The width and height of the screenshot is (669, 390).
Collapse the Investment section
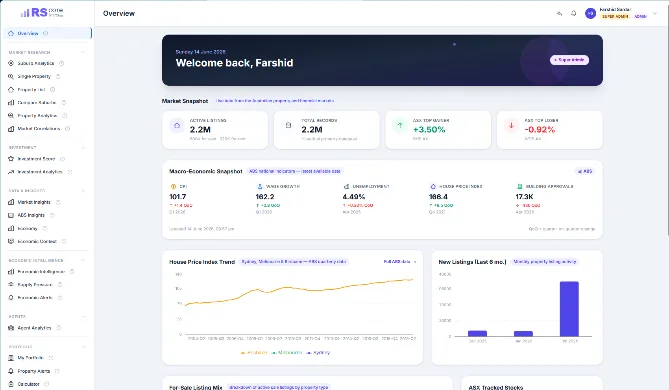(83, 147)
